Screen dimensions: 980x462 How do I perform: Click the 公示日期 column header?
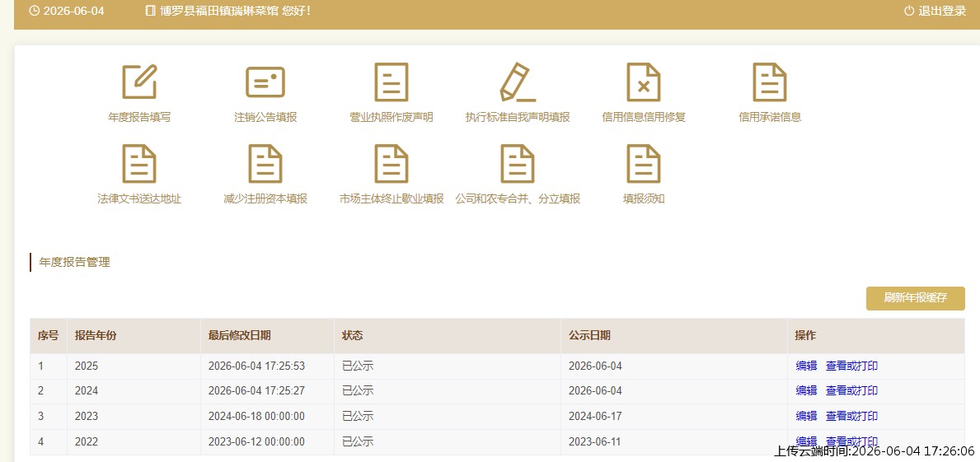589,335
